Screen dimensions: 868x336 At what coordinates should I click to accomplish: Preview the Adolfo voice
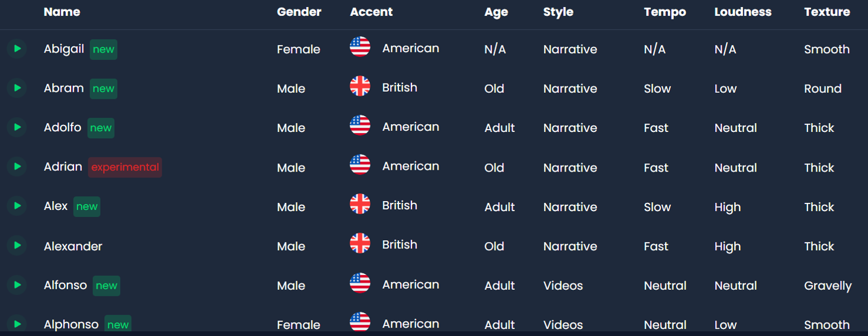17,127
